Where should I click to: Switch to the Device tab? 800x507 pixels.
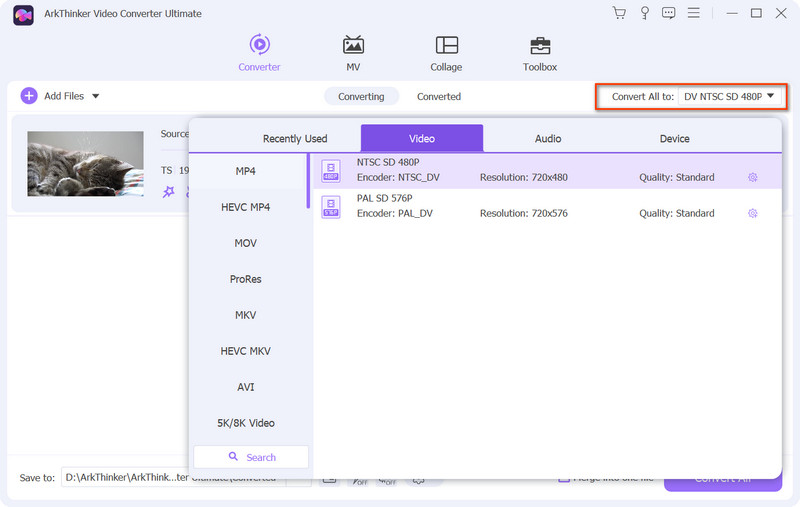pyautogui.click(x=674, y=138)
